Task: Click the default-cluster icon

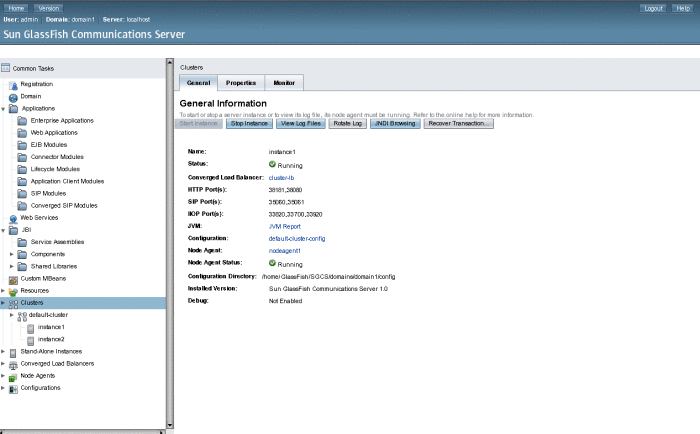Action: pos(22,316)
